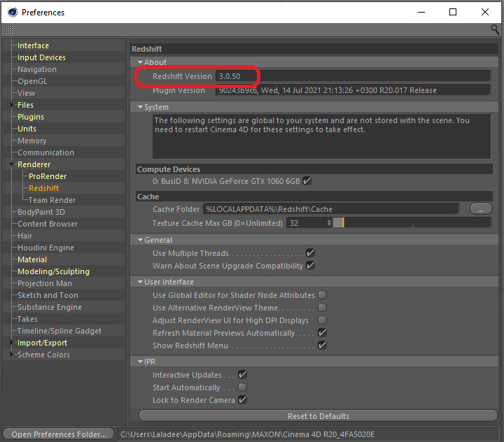
Task: Toggle the NVIDIA GeForce GTX 1060 device checkbox
Action: coord(307,181)
